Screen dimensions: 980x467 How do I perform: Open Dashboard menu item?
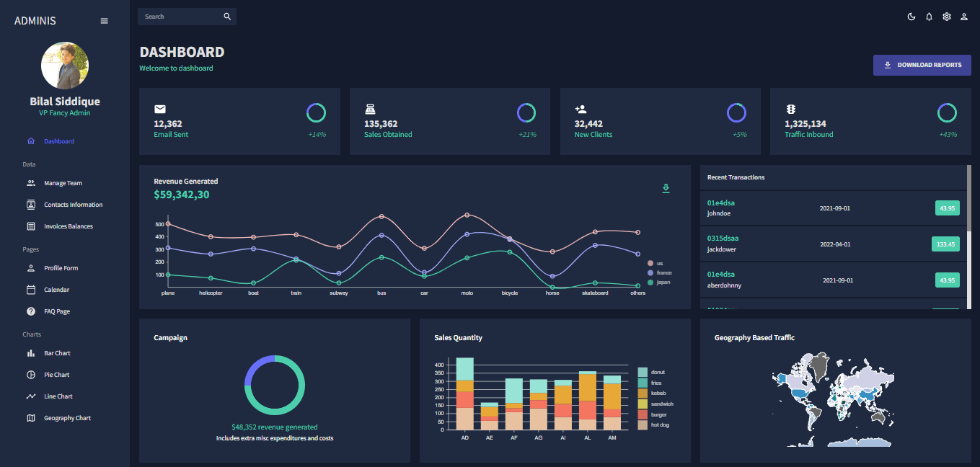[59, 141]
